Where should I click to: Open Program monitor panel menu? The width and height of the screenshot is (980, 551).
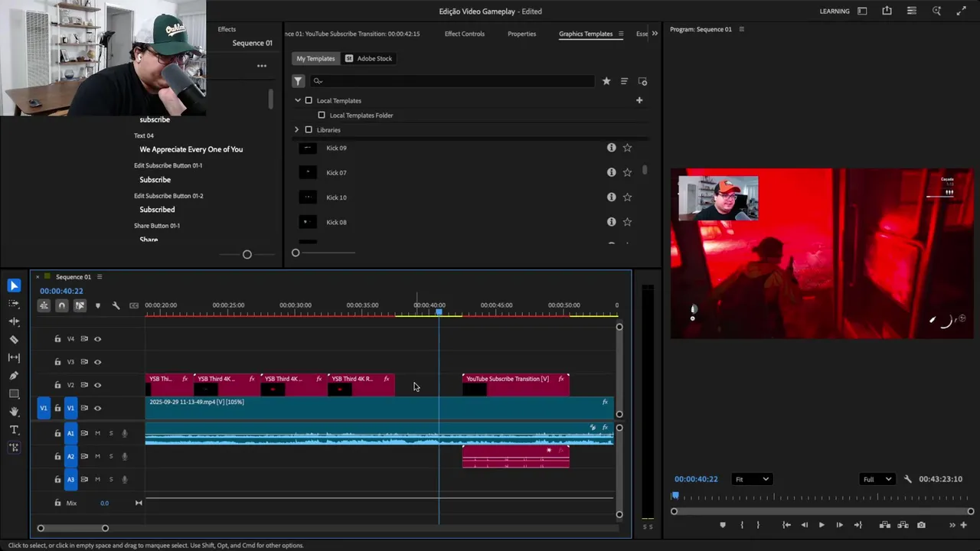(741, 29)
